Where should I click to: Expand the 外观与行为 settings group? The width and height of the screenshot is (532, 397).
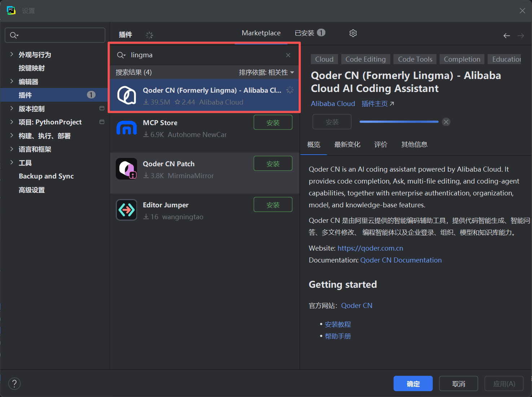coord(12,54)
